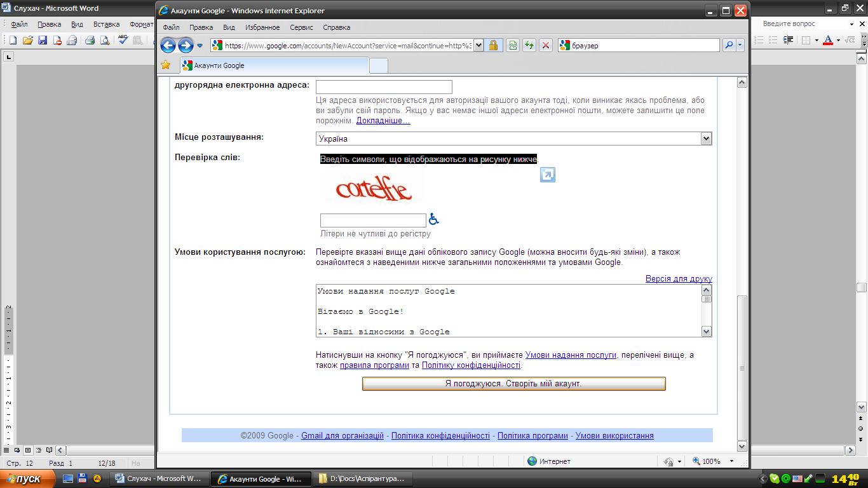Viewport: 868px width, 488px height.
Task: Click New Document icon in Word toolbar
Action: 13,40
